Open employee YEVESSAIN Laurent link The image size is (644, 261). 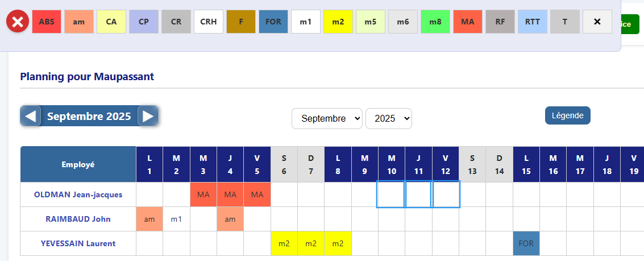coord(78,243)
